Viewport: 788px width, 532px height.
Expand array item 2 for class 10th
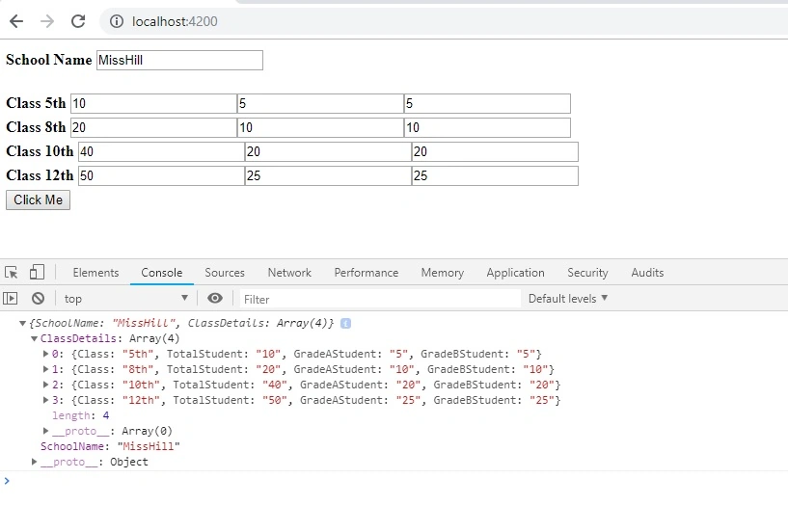[45, 385]
